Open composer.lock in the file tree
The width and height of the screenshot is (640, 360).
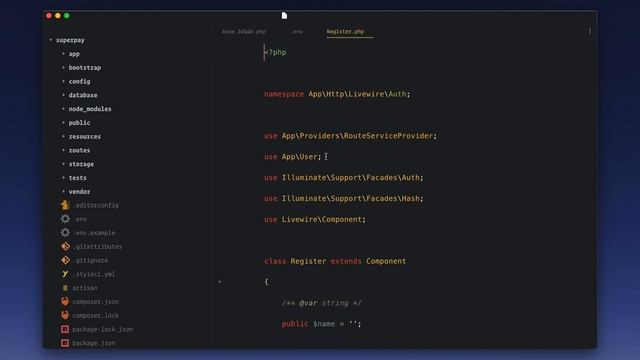[96, 316]
